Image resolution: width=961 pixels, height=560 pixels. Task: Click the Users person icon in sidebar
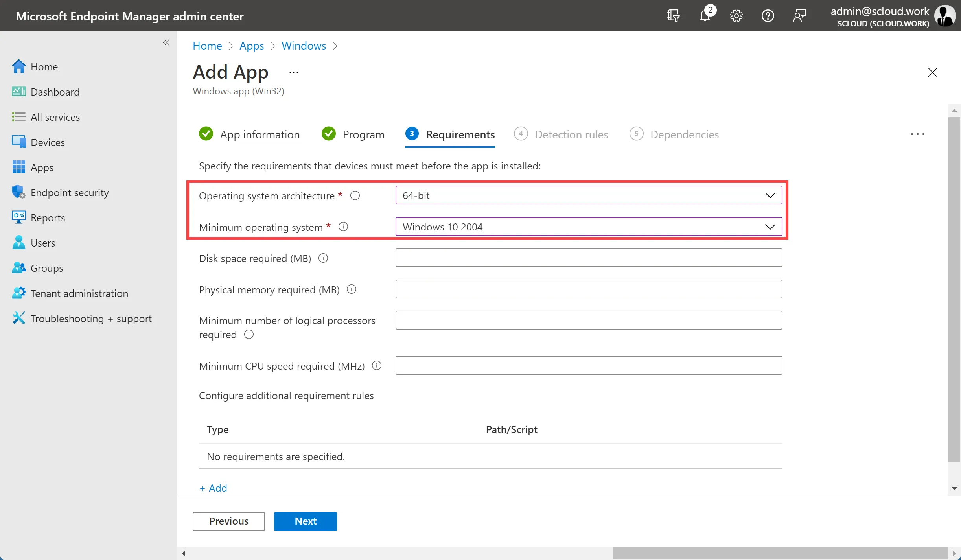[x=18, y=243]
